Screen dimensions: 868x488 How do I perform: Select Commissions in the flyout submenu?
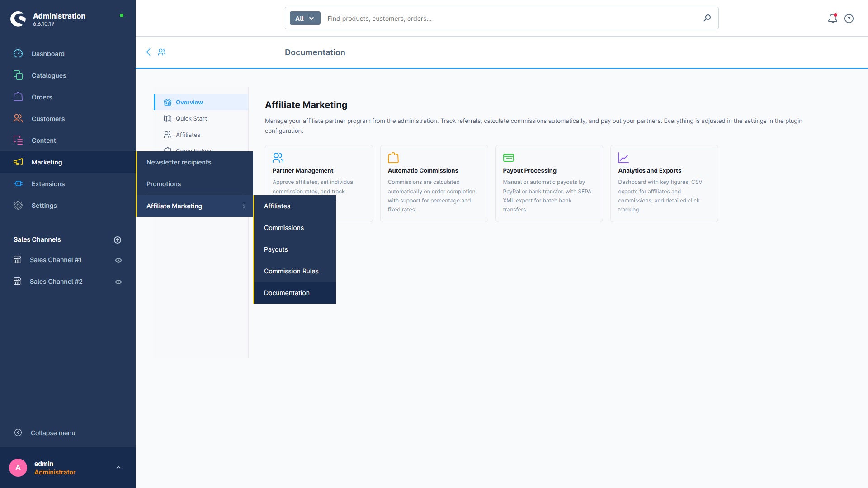(295, 228)
